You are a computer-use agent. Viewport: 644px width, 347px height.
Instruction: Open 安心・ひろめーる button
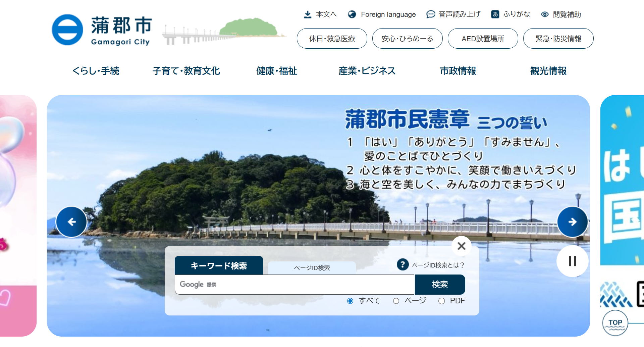(408, 39)
